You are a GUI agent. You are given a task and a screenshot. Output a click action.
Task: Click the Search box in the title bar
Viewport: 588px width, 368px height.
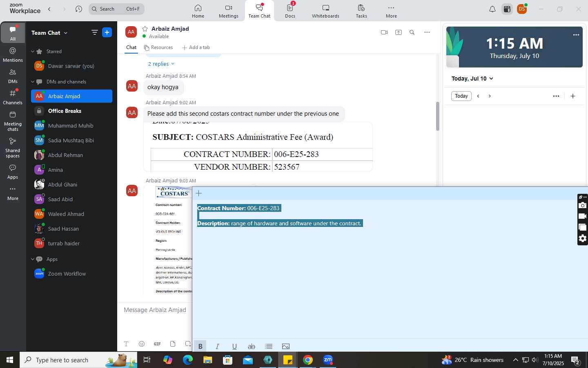(116, 9)
